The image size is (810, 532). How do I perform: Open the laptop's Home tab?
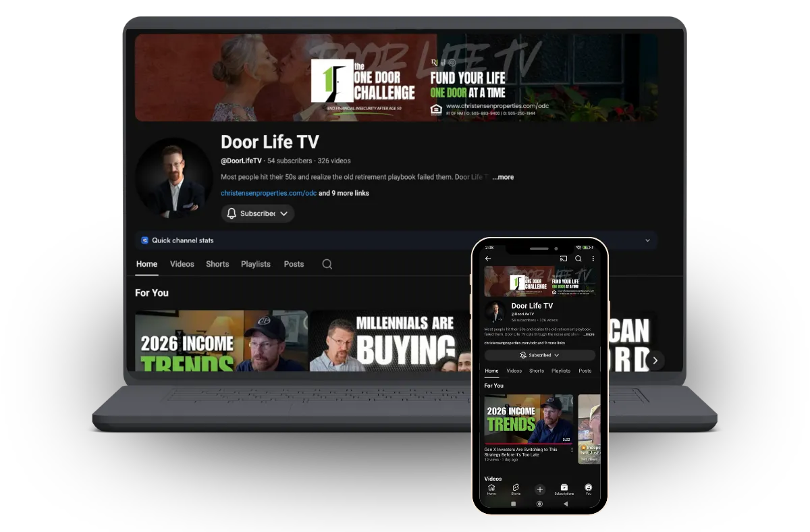click(x=146, y=264)
